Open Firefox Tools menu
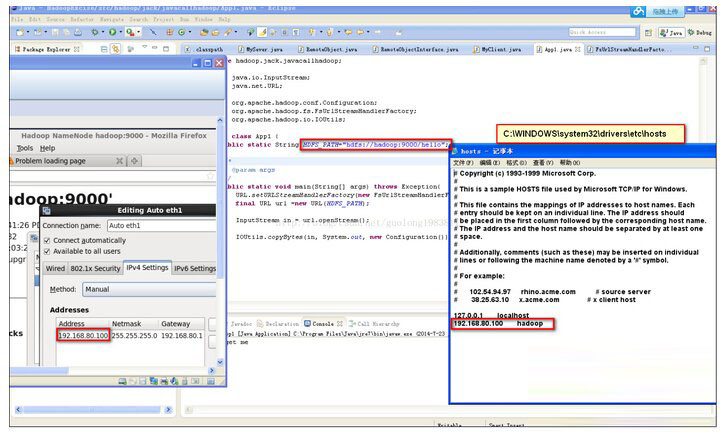This screenshot has width=723, height=437. click(24, 148)
